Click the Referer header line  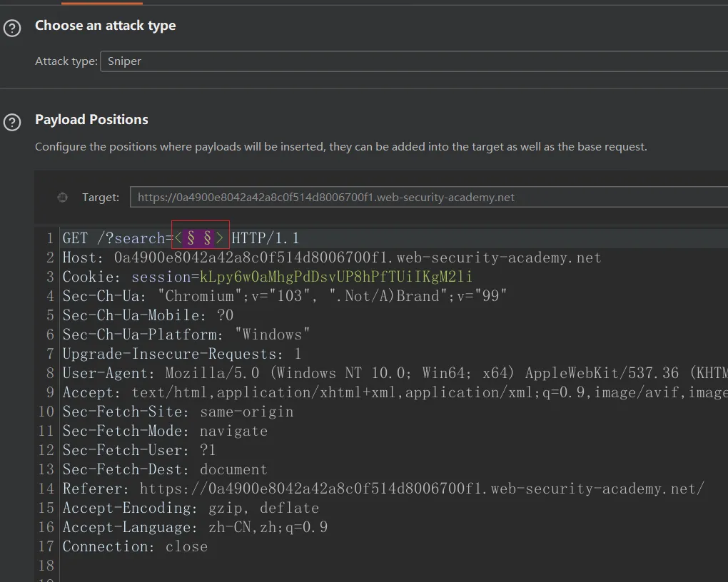click(383, 489)
